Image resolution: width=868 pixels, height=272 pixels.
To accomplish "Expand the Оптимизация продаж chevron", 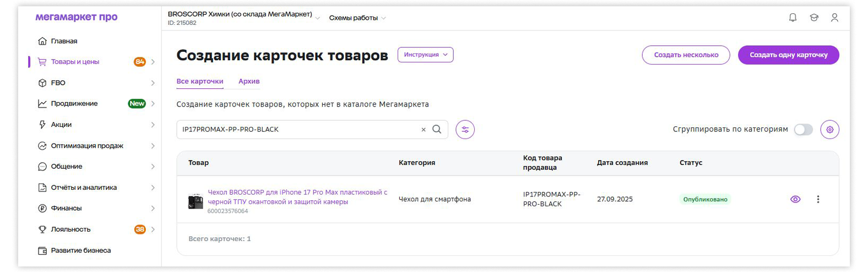I will coord(153,146).
